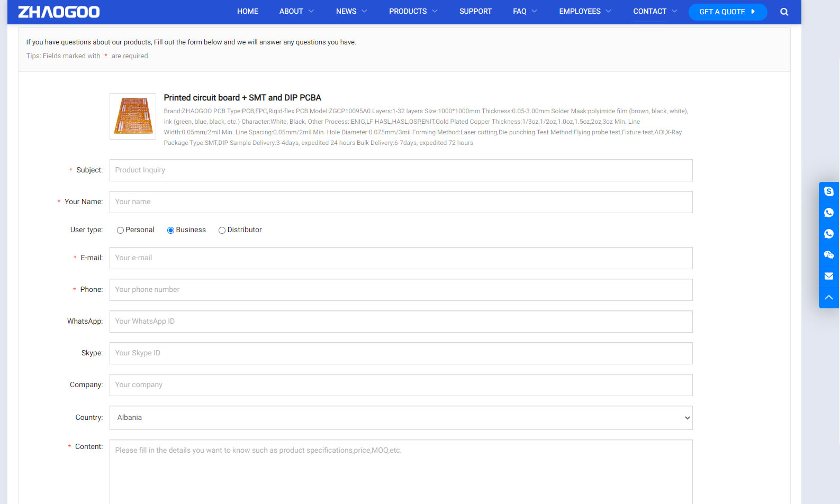Focus the Company input field
Image resolution: width=840 pixels, height=504 pixels.
(401, 385)
